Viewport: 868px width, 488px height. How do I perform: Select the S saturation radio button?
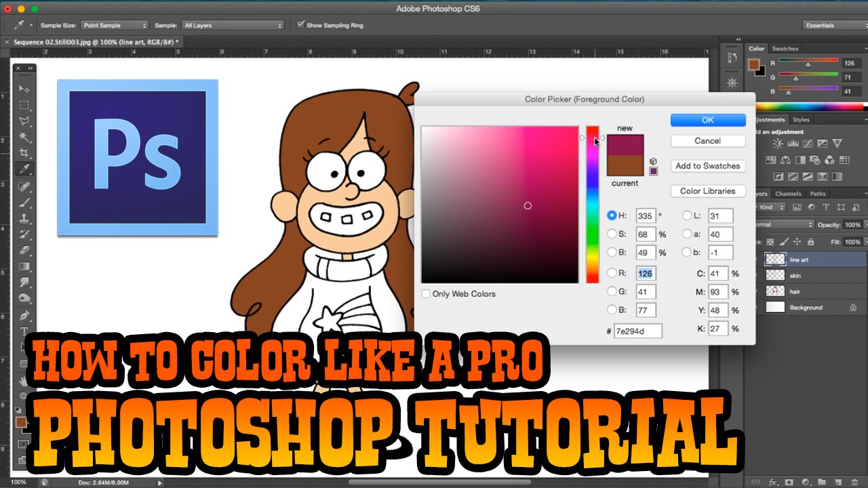click(x=612, y=234)
